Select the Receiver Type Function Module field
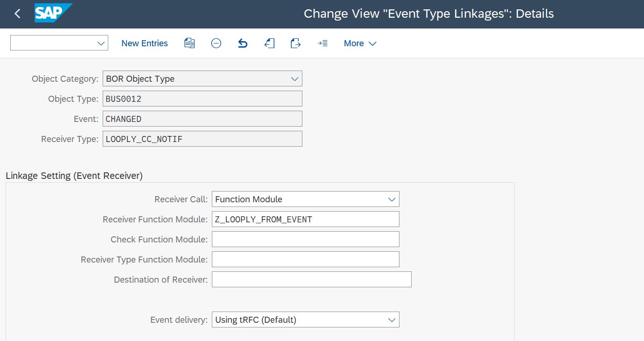 (305, 259)
